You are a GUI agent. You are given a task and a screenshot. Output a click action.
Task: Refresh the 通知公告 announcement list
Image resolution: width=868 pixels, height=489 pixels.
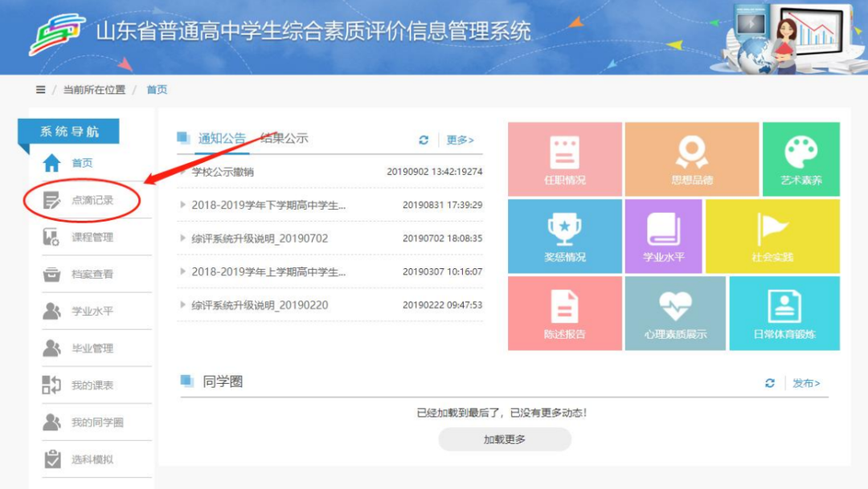424,138
